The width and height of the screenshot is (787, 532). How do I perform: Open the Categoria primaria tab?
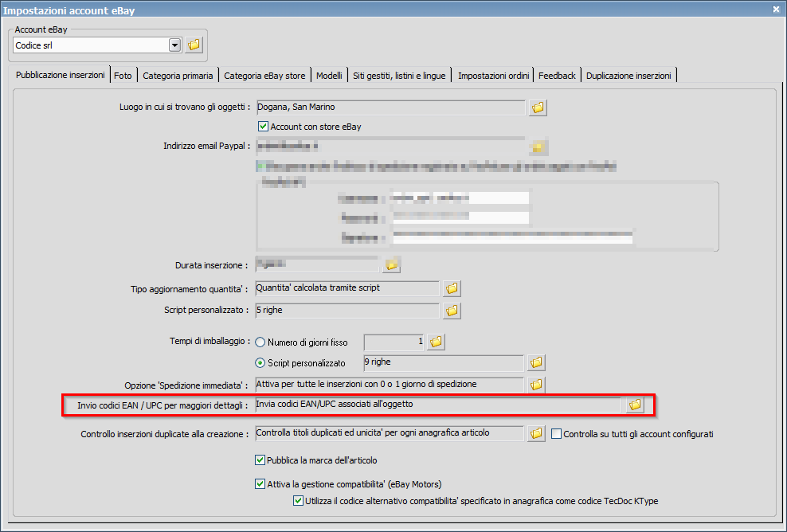point(178,76)
